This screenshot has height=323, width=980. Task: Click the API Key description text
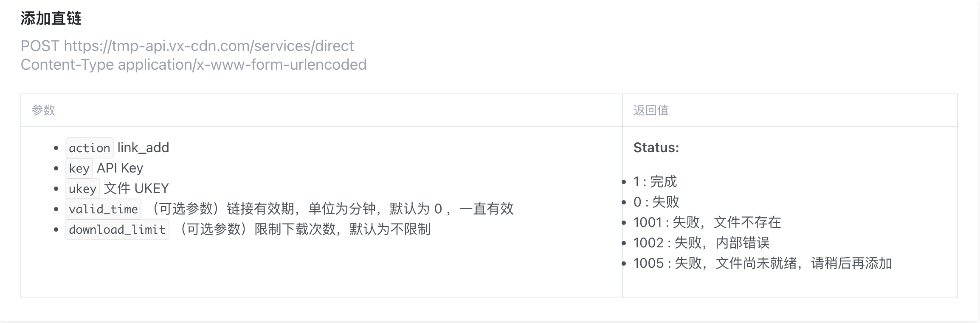120,168
